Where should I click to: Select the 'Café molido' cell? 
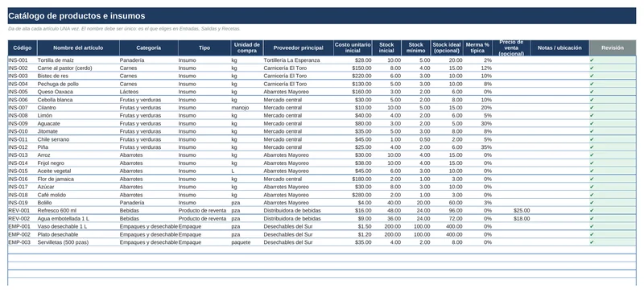point(78,195)
